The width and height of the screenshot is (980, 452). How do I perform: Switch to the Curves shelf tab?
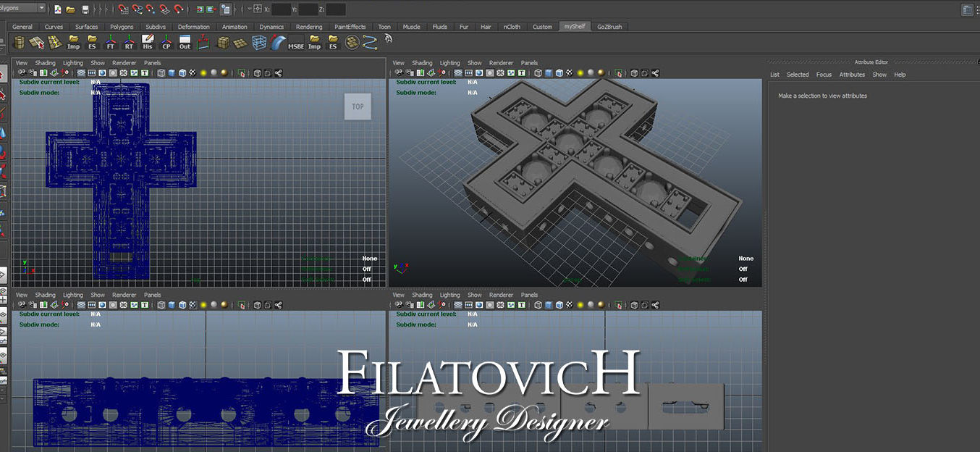pyautogui.click(x=54, y=27)
